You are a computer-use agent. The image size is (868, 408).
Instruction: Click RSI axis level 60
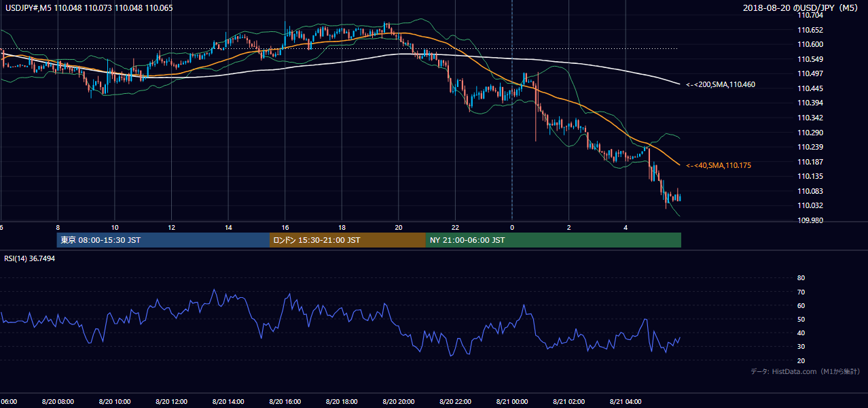click(x=801, y=305)
